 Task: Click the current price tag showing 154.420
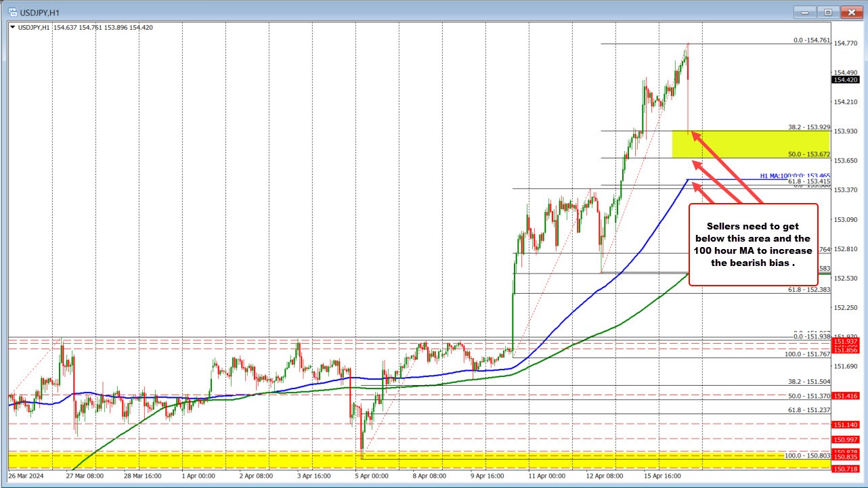[x=846, y=79]
